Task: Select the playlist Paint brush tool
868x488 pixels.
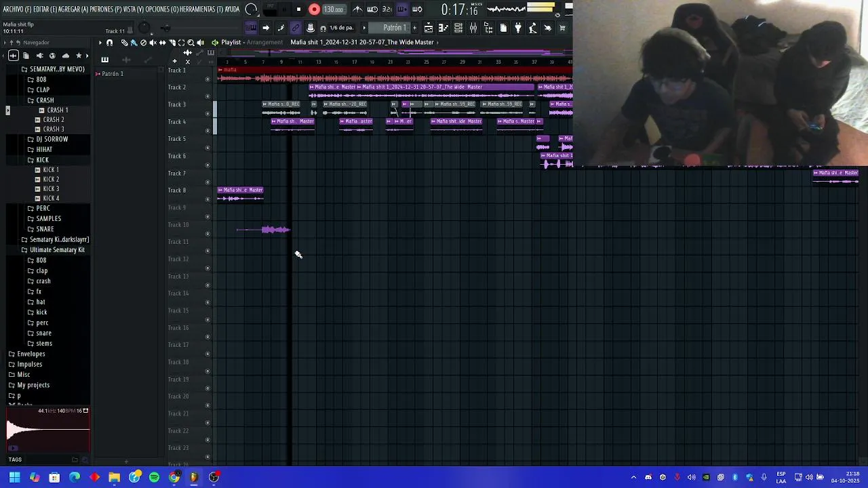Action: click(134, 42)
